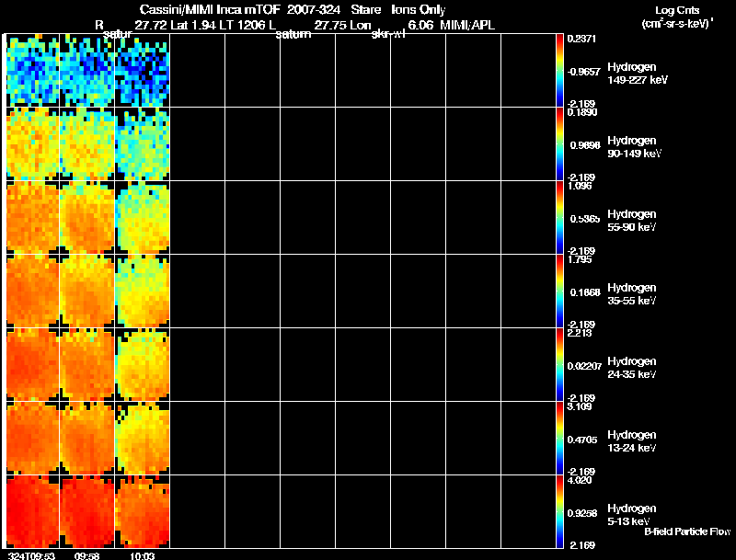This screenshot has width=736, height=560.
Task: Click the Hydrogen 5-13 keV color bar
Action: coord(560,512)
